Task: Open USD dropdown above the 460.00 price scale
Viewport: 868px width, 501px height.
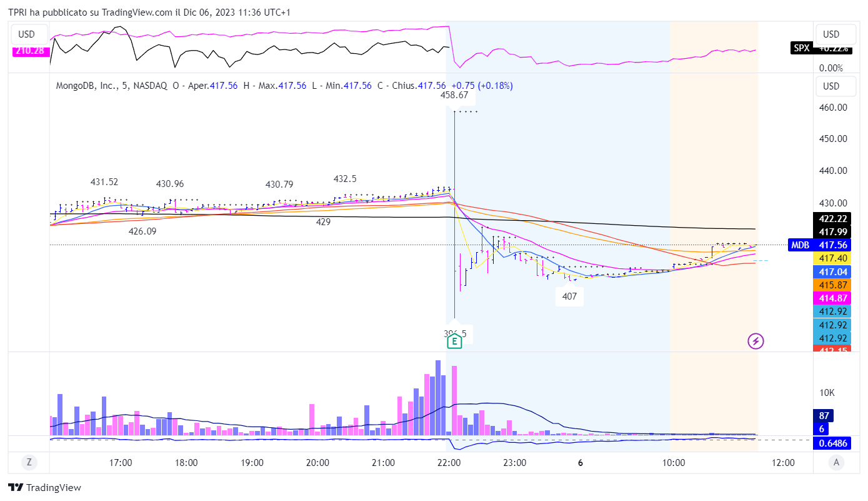Action: 831,86
